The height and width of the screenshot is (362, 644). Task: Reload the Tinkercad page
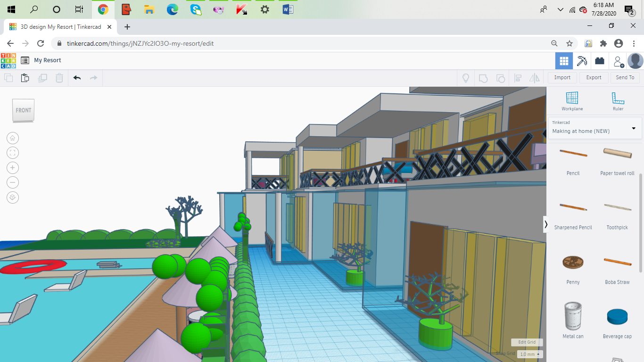tap(41, 43)
